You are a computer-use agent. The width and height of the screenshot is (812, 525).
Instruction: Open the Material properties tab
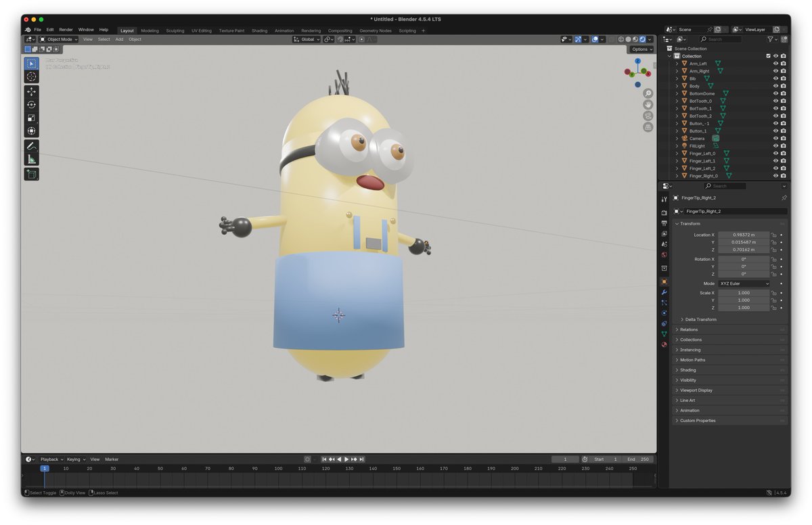664,344
